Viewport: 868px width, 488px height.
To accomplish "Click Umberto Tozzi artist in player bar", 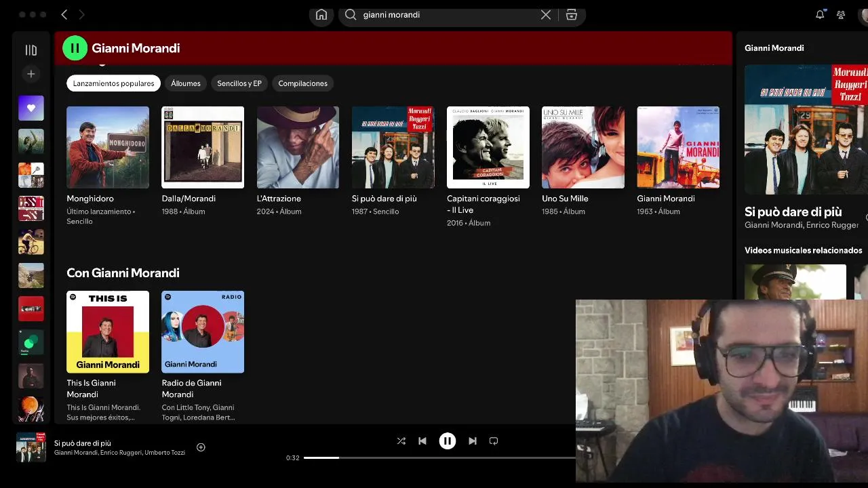I will tap(165, 453).
